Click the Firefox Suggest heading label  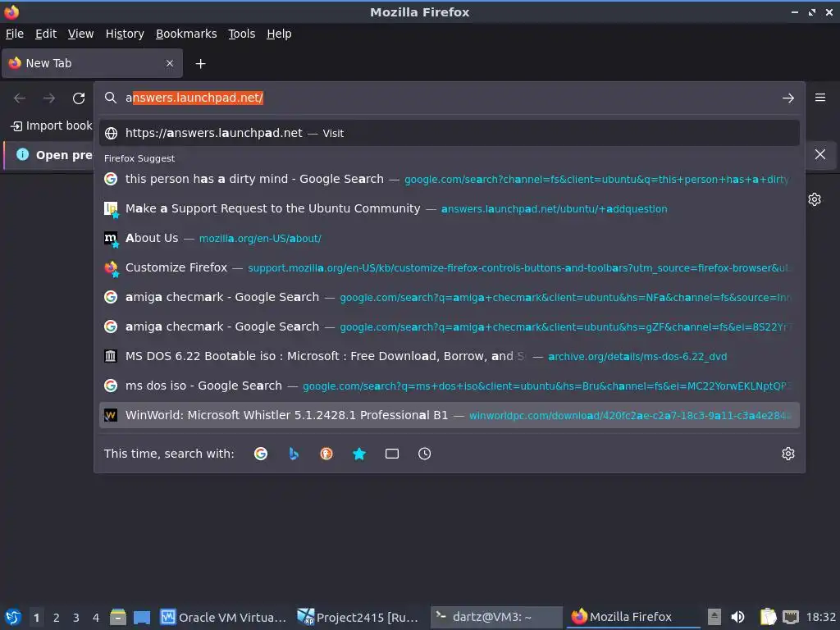pos(139,158)
